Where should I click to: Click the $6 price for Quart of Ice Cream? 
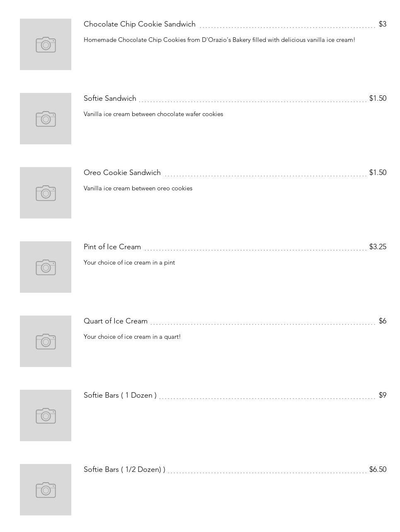click(382, 321)
